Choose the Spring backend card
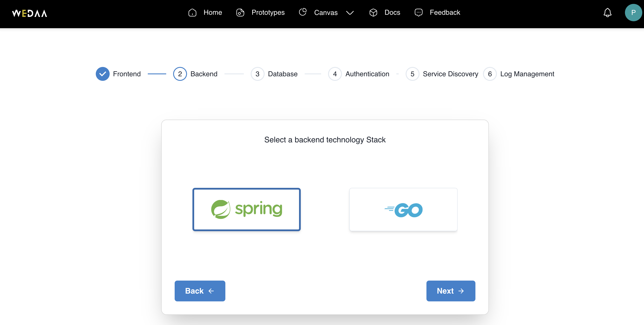The width and height of the screenshot is (644, 325). (x=247, y=210)
